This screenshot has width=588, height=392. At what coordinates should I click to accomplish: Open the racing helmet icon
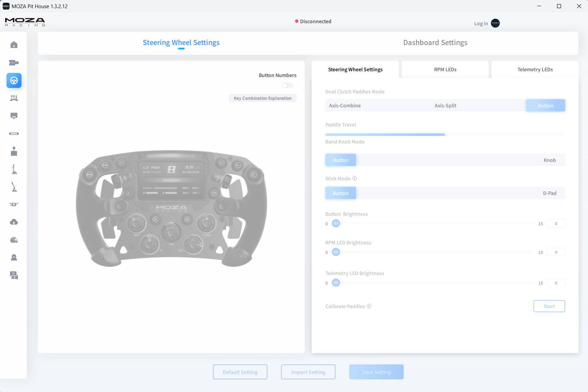14,240
